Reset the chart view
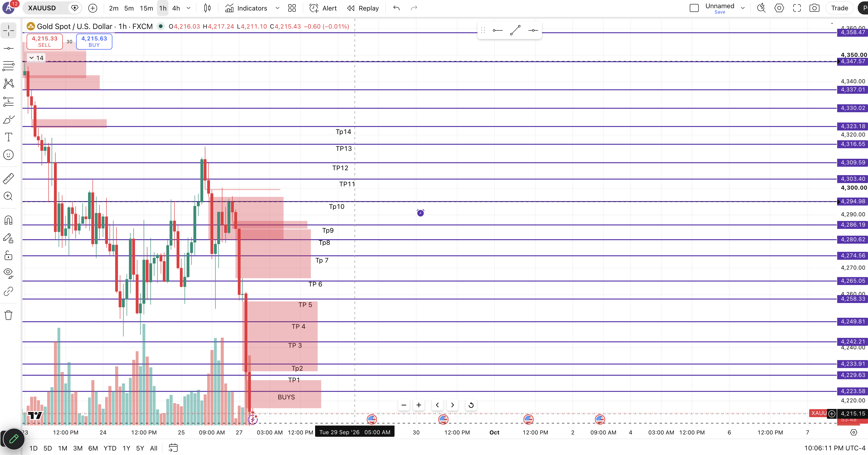Screen dimensions: 868x455 point(471,405)
